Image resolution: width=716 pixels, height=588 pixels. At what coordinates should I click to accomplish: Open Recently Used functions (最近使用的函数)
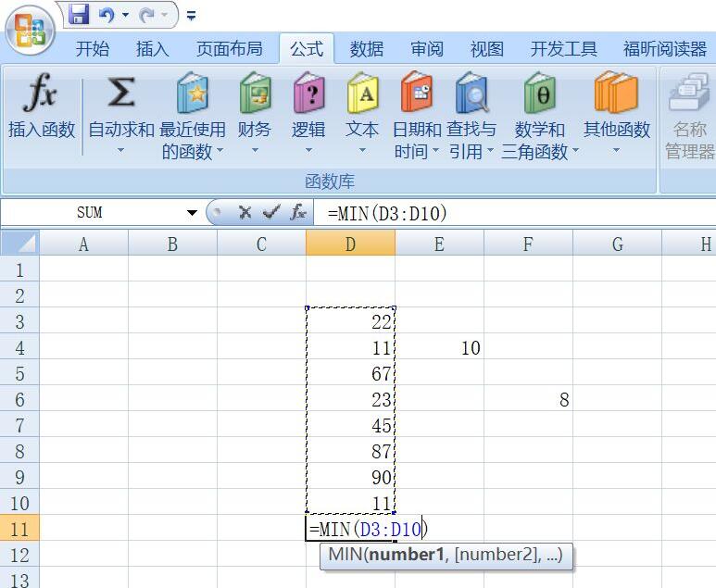coord(193,117)
